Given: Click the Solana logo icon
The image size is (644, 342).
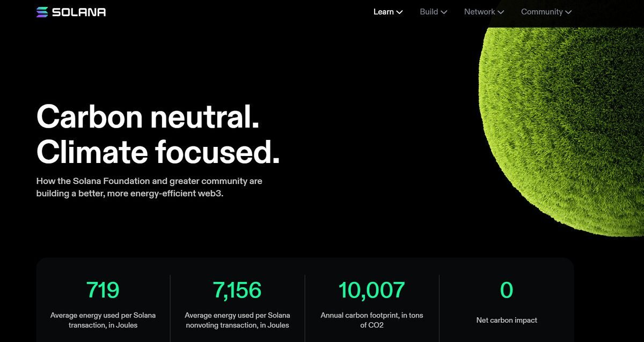Looking at the screenshot, I should pyautogui.click(x=42, y=12).
